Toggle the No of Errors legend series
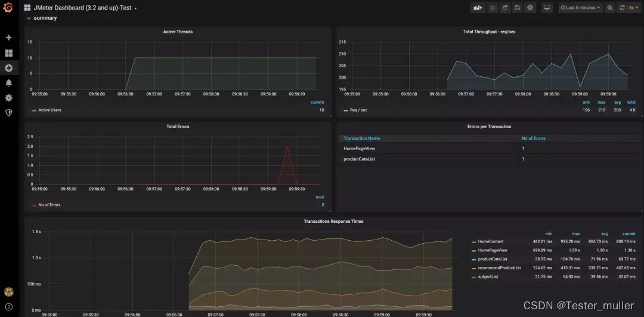644x317 pixels. click(x=49, y=205)
